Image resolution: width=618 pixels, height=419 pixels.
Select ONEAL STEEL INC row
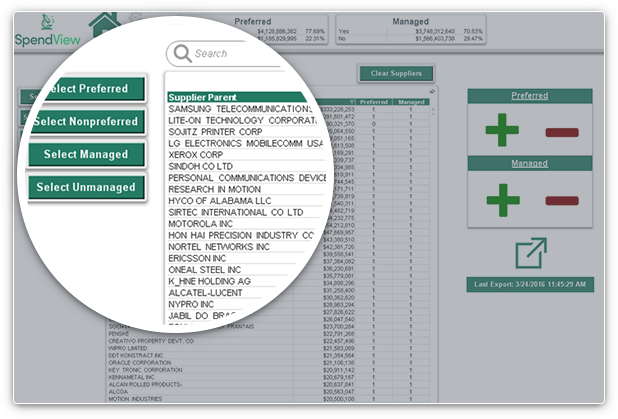tap(205, 270)
